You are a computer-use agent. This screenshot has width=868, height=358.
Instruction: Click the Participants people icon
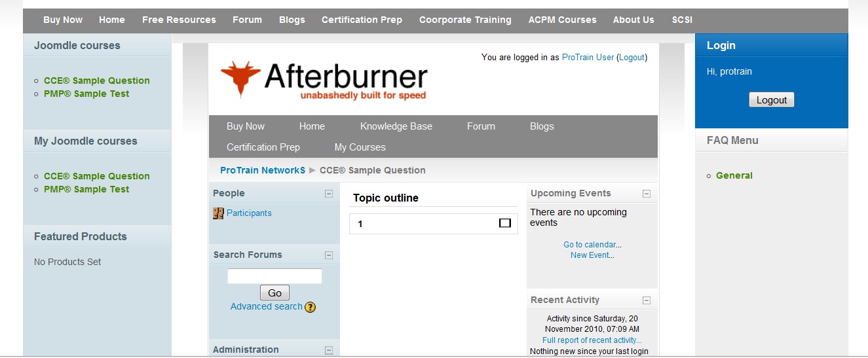pyautogui.click(x=218, y=213)
